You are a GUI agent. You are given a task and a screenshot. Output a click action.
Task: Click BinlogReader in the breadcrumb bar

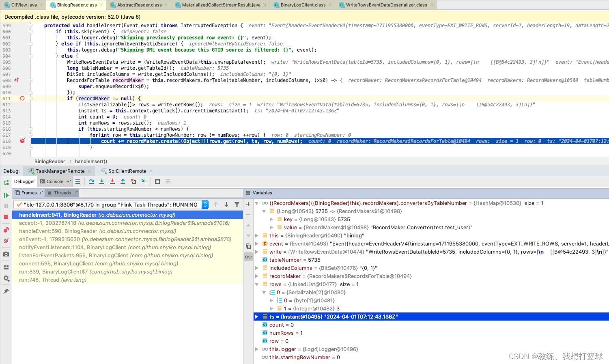coord(49,162)
